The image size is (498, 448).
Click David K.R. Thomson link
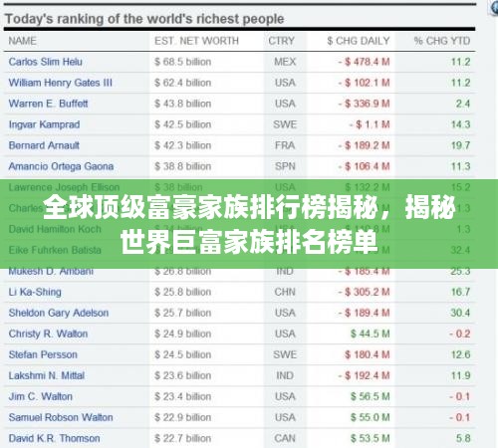pos(55,438)
